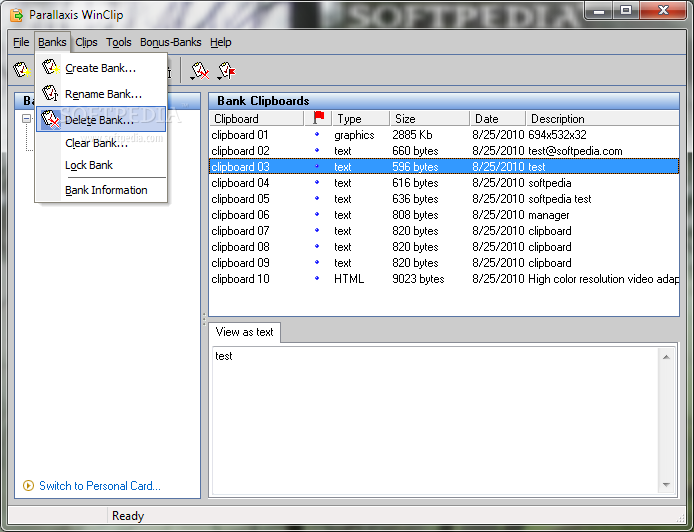This screenshot has height=532, width=694.
Task: Click the '694x532x32' description cell
Action: [x=557, y=135]
